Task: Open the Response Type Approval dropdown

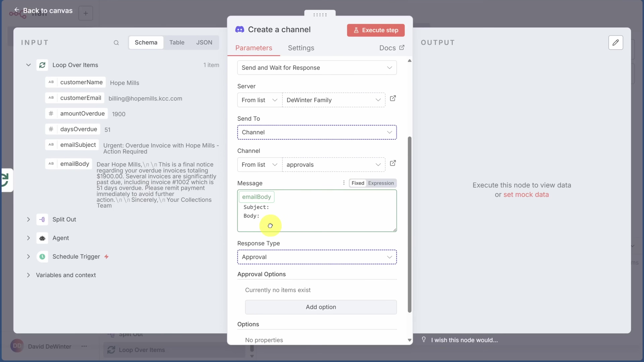Action: (x=317, y=257)
